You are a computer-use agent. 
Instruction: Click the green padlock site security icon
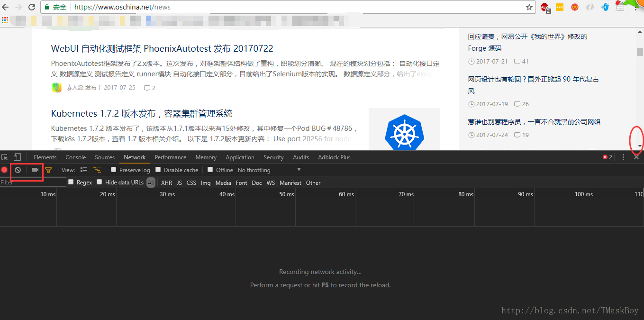click(47, 7)
